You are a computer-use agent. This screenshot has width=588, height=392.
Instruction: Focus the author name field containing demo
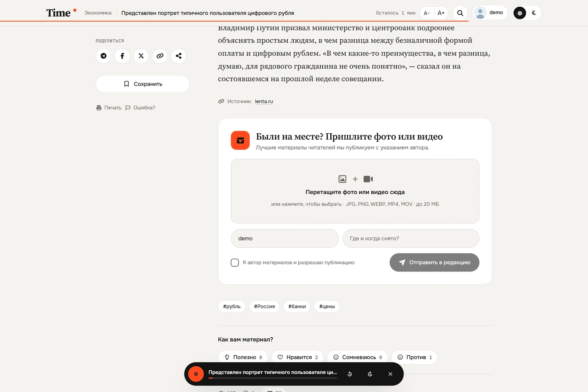coord(284,238)
